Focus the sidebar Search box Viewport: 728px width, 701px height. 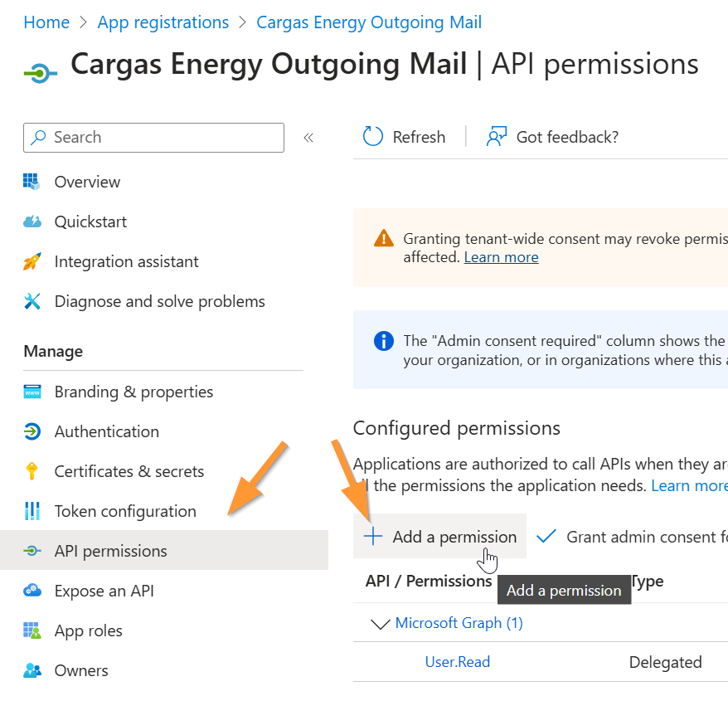pyautogui.click(x=153, y=138)
